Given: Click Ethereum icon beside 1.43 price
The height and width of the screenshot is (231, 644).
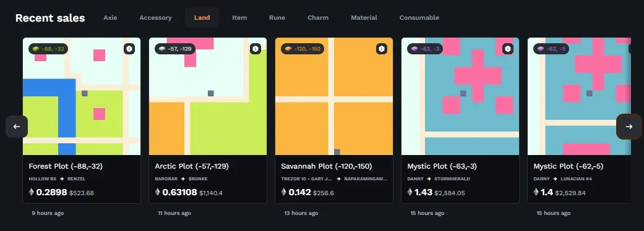Looking at the screenshot, I should [x=410, y=192].
